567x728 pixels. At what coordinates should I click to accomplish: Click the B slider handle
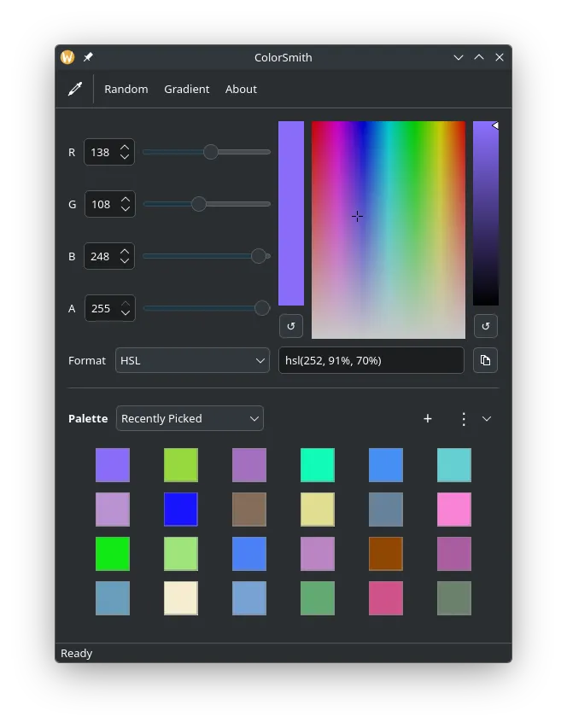pos(259,256)
